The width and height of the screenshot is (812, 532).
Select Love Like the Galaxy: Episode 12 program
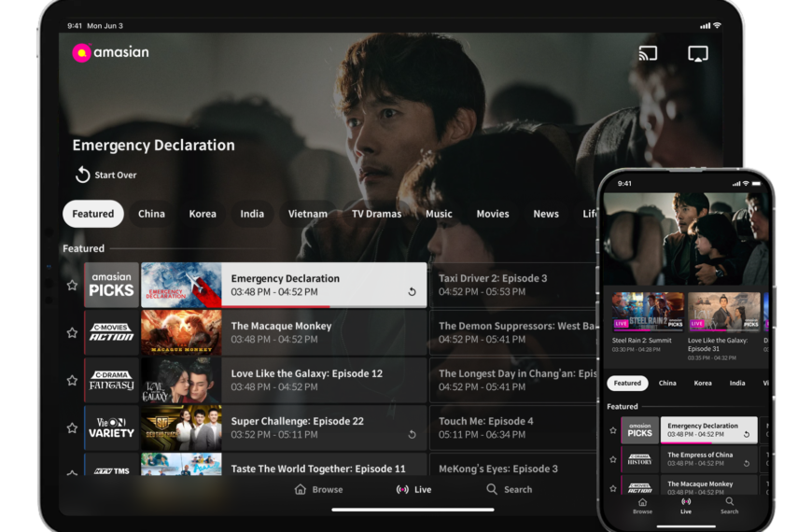[324, 380]
